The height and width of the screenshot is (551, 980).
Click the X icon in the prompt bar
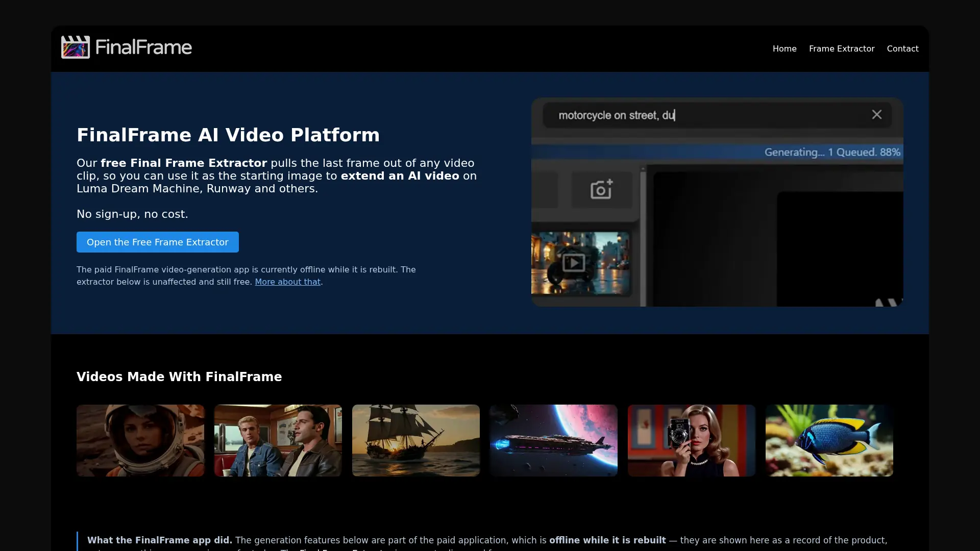(876, 115)
